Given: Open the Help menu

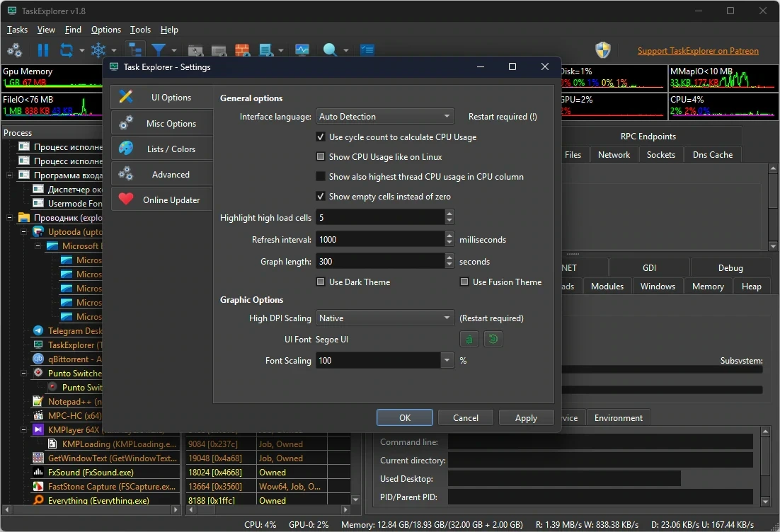Looking at the screenshot, I should (169, 30).
